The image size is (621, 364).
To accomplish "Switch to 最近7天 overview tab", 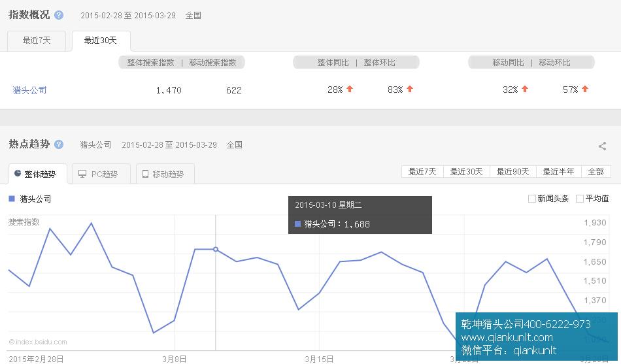I will pyautogui.click(x=36, y=41).
